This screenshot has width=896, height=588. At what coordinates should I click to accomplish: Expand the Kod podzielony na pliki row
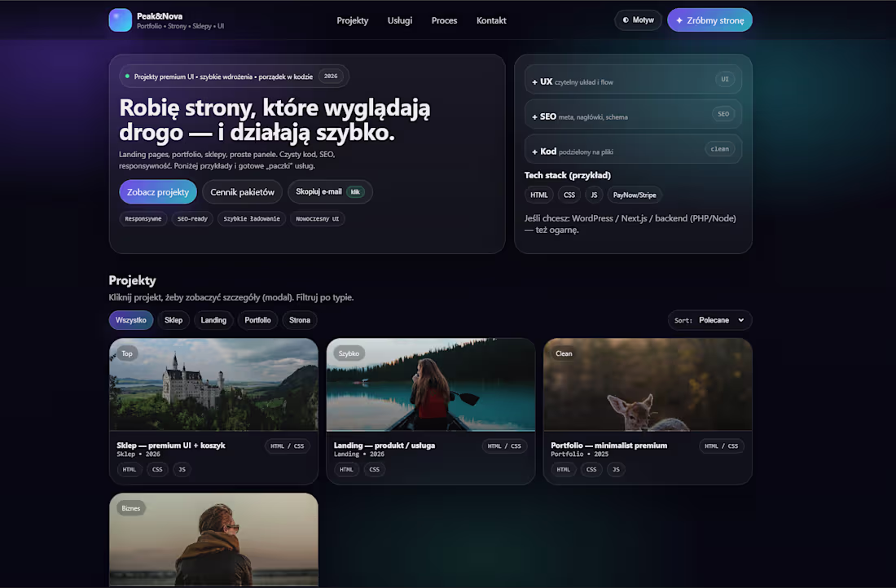pyautogui.click(x=619, y=148)
